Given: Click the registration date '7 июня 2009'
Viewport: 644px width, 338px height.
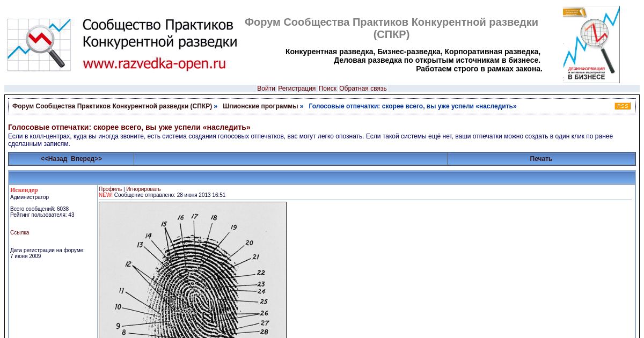Looking at the screenshot, I should pyautogui.click(x=26, y=256).
